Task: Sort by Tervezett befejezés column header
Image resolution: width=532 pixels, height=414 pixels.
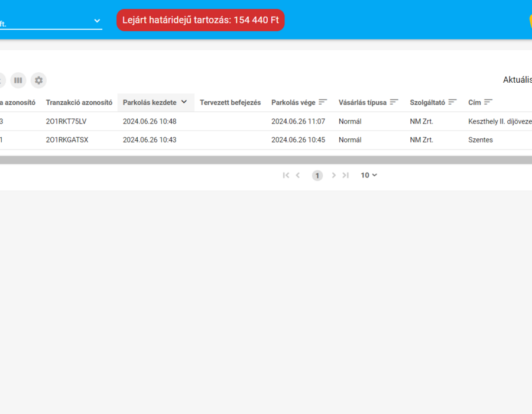Action: point(230,102)
